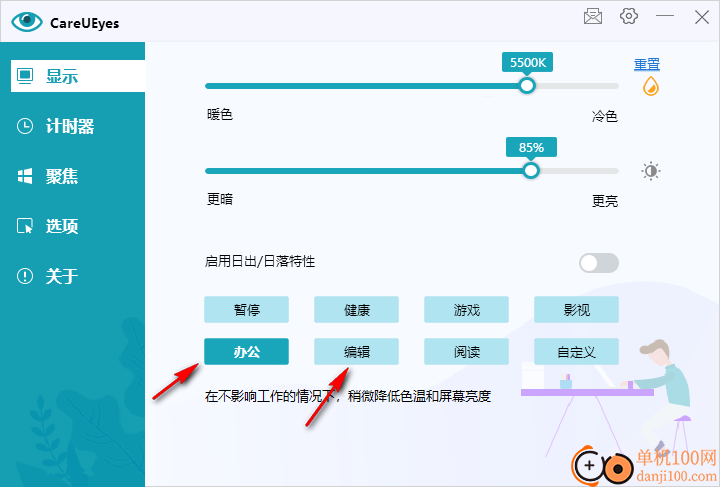The width and height of the screenshot is (720, 487).
Task: Open settings via the gear icon
Action: pos(629,17)
